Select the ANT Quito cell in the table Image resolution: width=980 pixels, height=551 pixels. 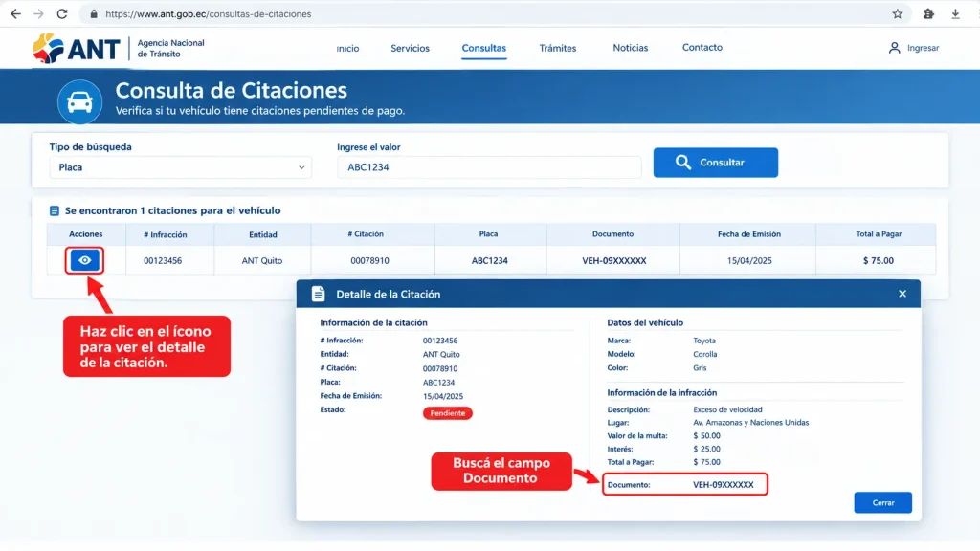click(x=262, y=260)
